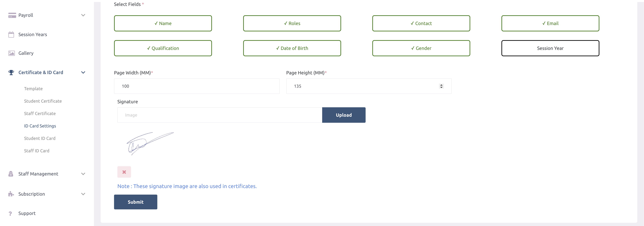This screenshot has width=644, height=226.
Task: Toggle the Name field selection
Action: pyautogui.click(x=163, y=23)
